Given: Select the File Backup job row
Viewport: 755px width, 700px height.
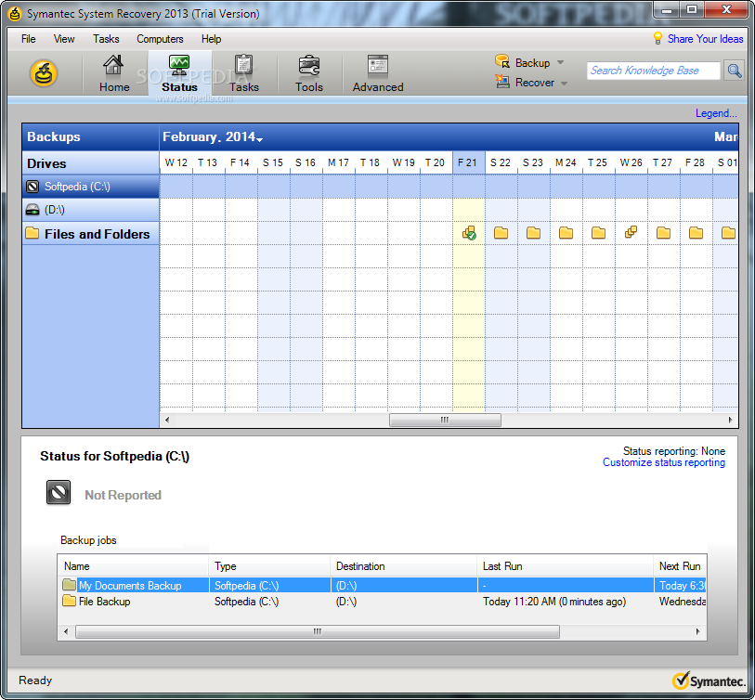Looking at the screenshot, I should [x=382, y=602].
